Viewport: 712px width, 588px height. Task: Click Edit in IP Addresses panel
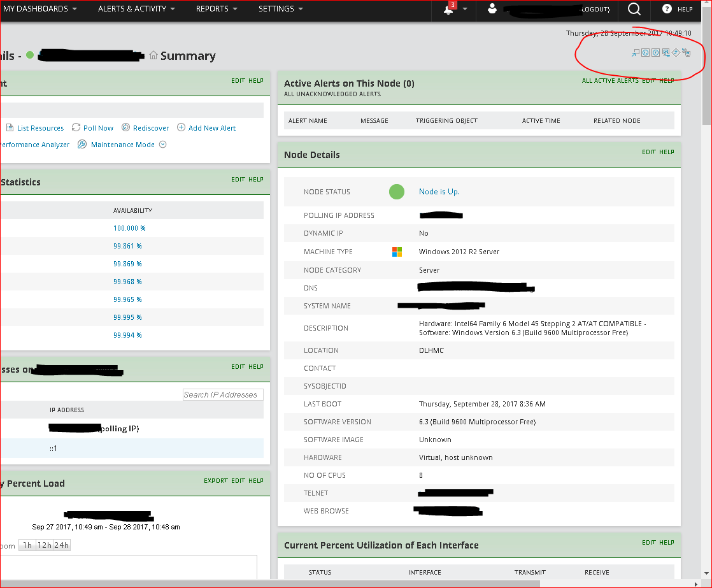[x=238, y=366]
